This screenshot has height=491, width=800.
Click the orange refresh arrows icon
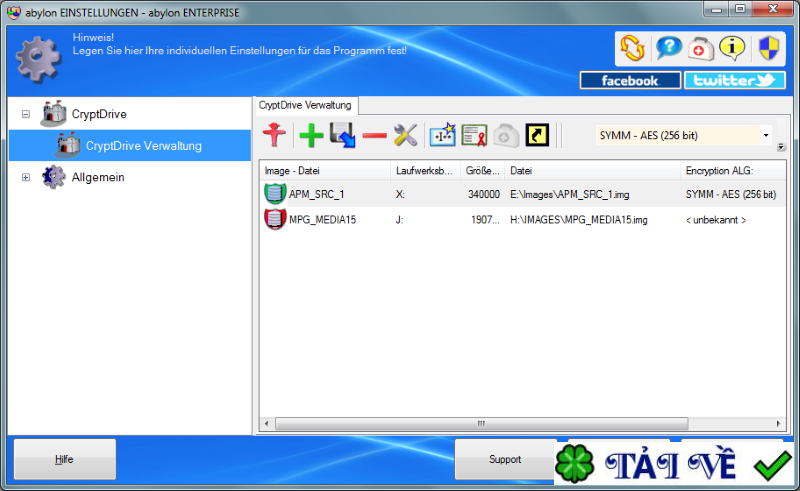click(x=632, y=48)
